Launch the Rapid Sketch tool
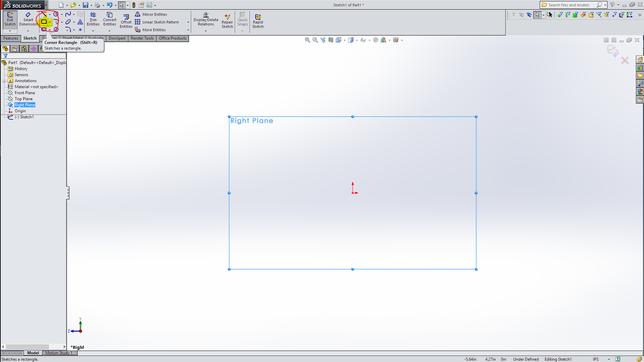This screenshot has height=362, width=644. click(258, 21)
